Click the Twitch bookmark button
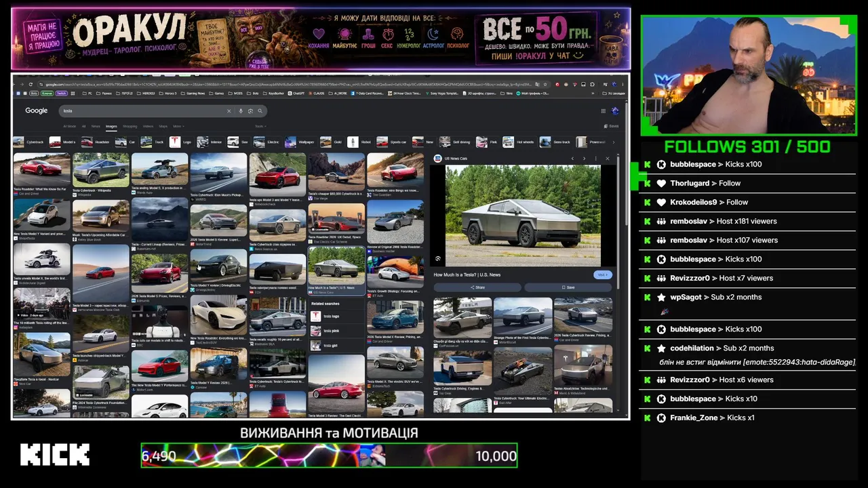 pos(61,93)
